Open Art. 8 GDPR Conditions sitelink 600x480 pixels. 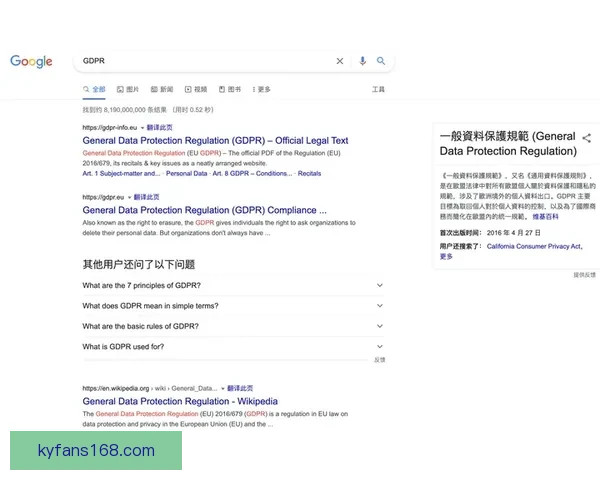click(252, 173)
